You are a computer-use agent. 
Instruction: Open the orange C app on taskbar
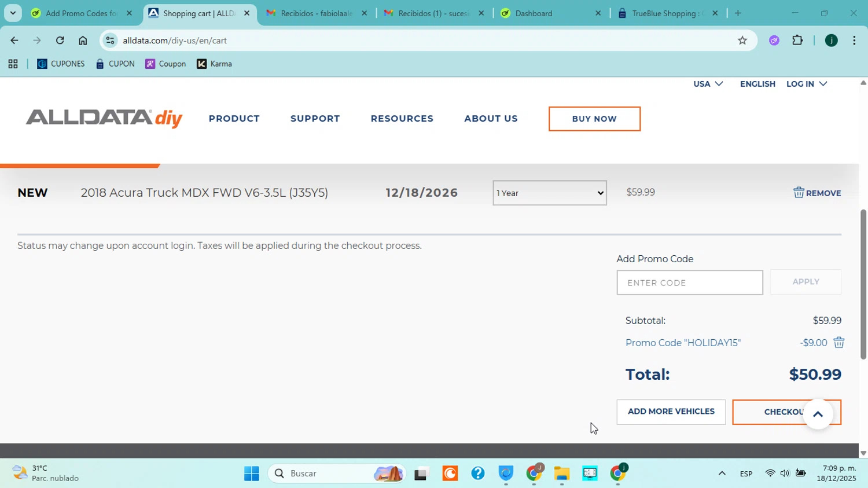(450, 474)
